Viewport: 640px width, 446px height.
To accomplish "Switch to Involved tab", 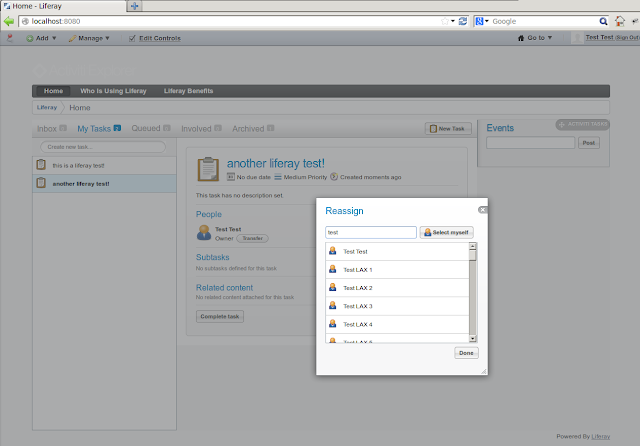I will point(201,129).
